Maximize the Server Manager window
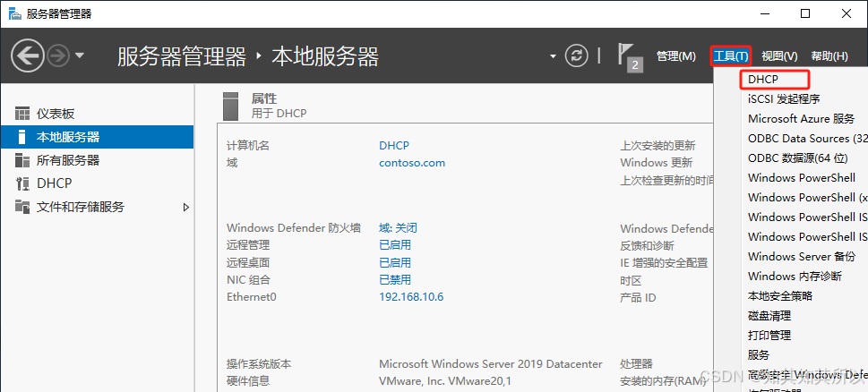The image size is (868, 392). (x=805, y=13)
